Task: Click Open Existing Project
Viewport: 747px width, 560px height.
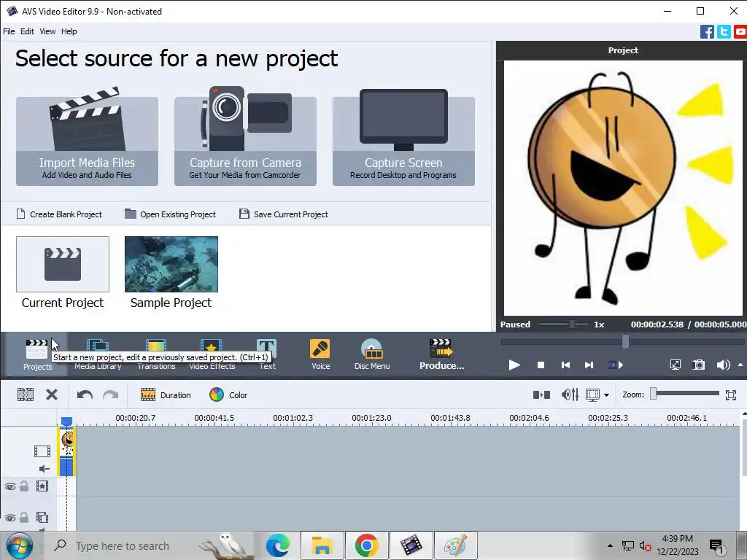Action: point(171,214)
